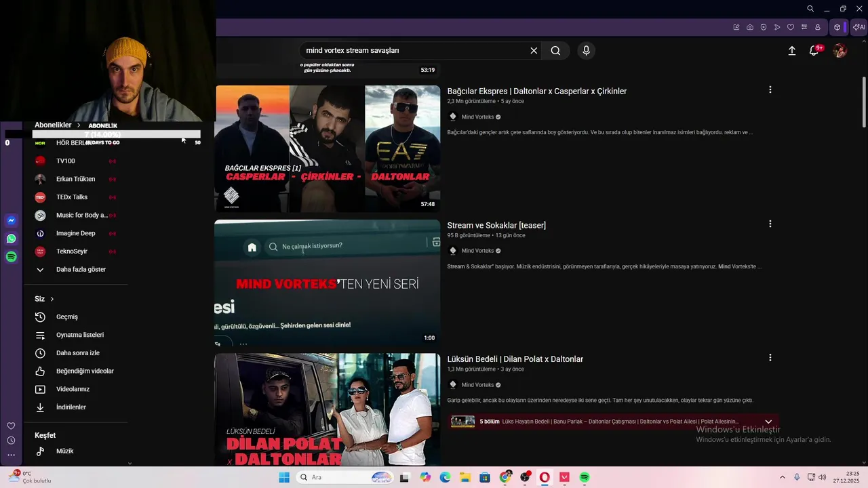Viewport: 868px width, 488px height.
Task: Play the Casperlar Çirkinler Daltonlar thumbnail
Action: pos(328,148)
